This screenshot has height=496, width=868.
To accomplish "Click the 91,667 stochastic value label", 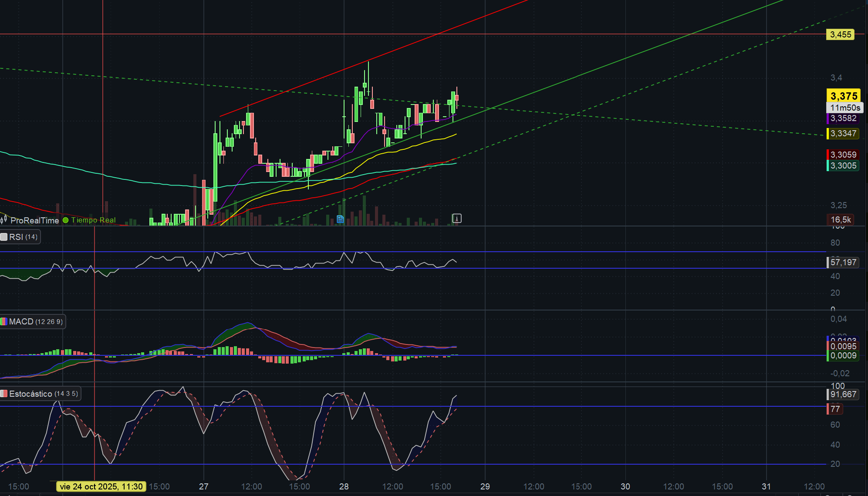I will [843, 394].
